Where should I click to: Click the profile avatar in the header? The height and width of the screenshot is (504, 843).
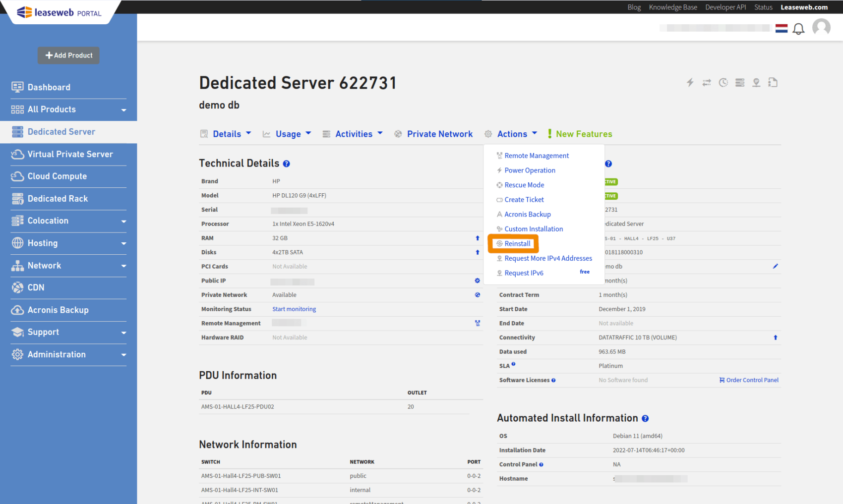(821, 27)
